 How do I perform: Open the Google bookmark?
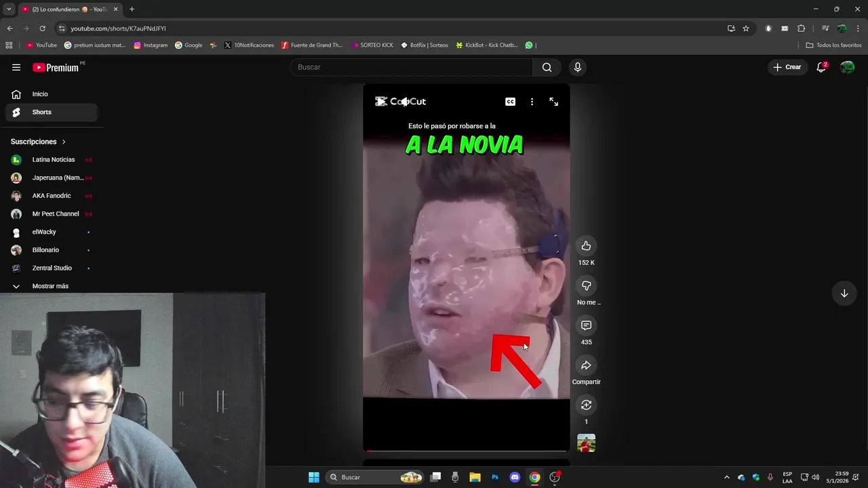[x=189, y=45]
